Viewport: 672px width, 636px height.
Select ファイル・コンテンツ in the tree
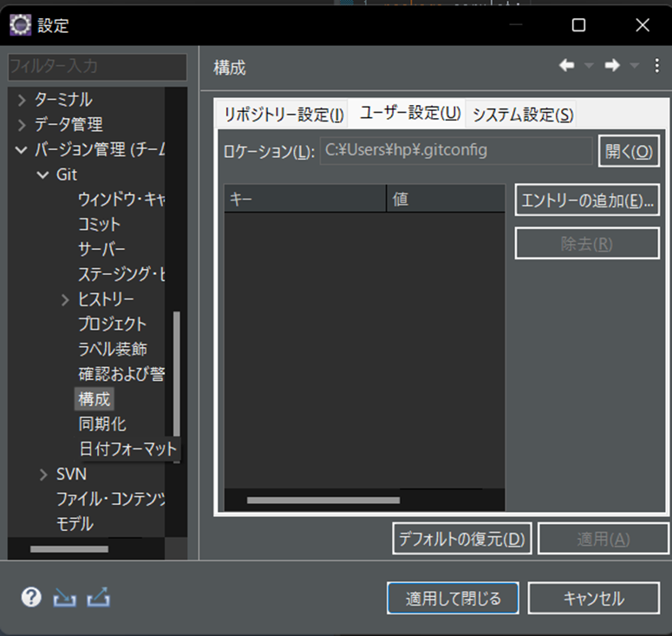click(x=111, y=499)
